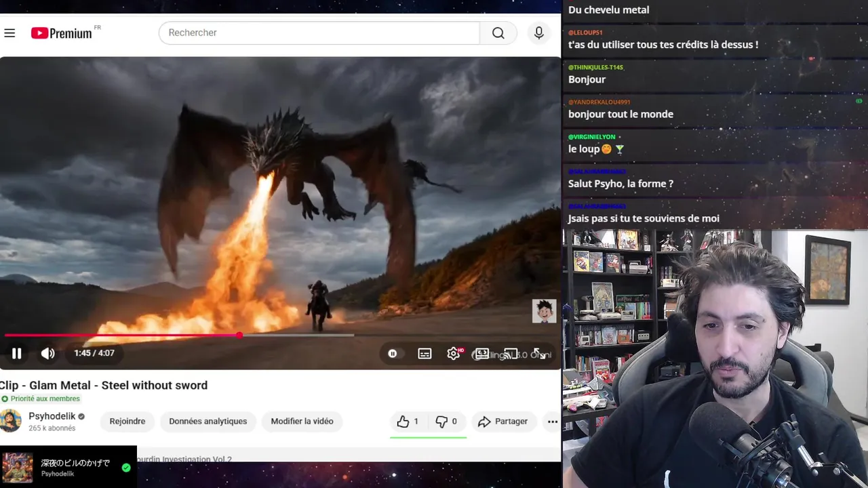Click the magnifying glass search button
The image size is (868, 488).
tap(498, 33)
